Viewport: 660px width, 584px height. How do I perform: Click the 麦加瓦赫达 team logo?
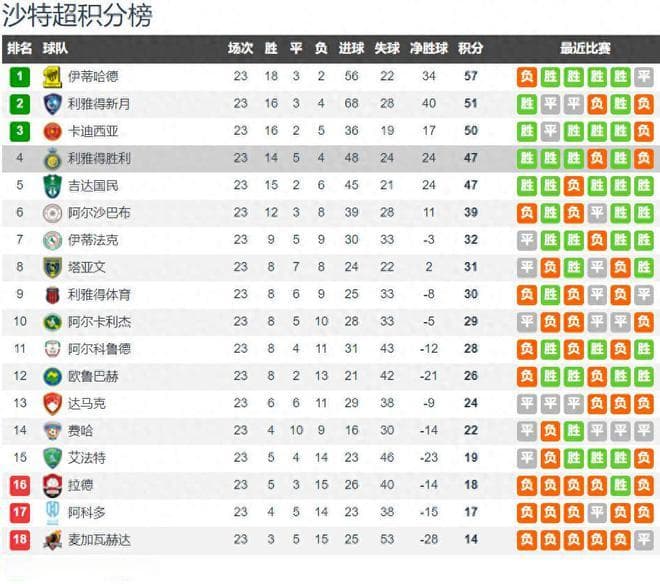pos(52,539)
